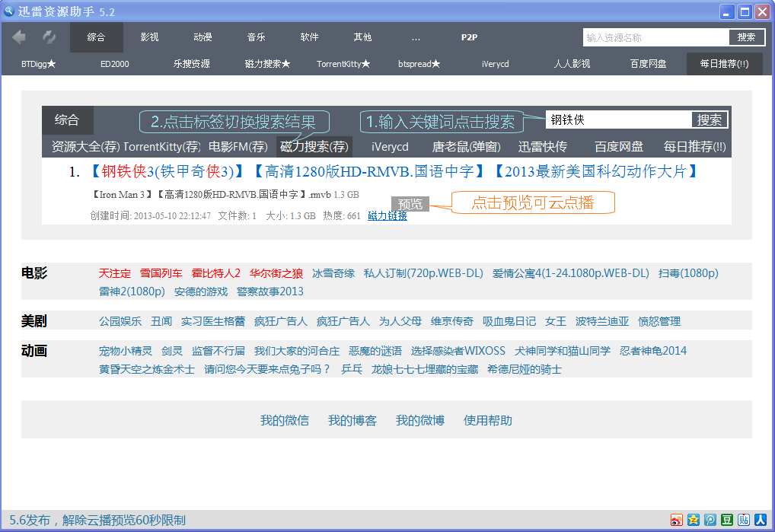Viewport: 775px width, 532px height.
Task: Open the 实习医生格蕾 link
Action: (213, 322)
